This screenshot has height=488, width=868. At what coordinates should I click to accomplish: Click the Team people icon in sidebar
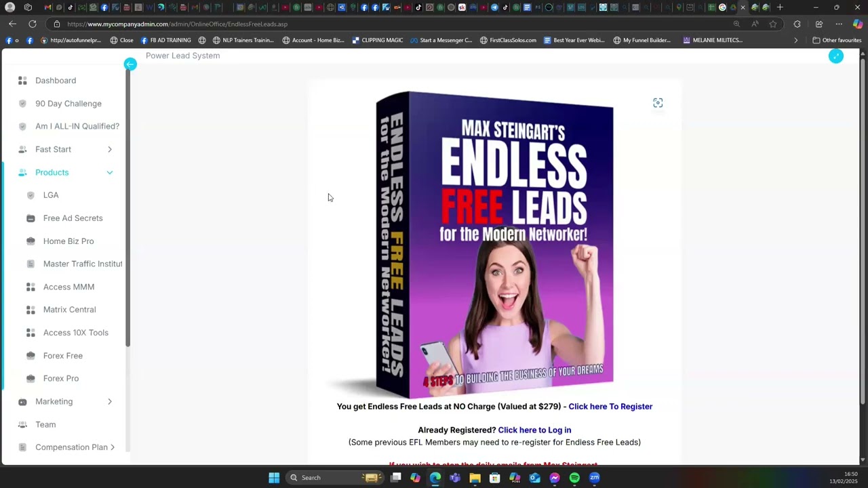pos(22,425)
